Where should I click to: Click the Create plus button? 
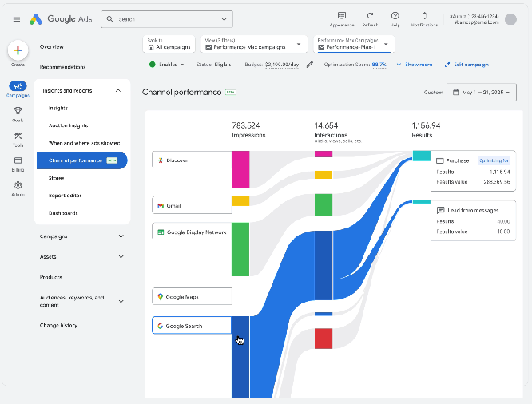coord(18,50)
